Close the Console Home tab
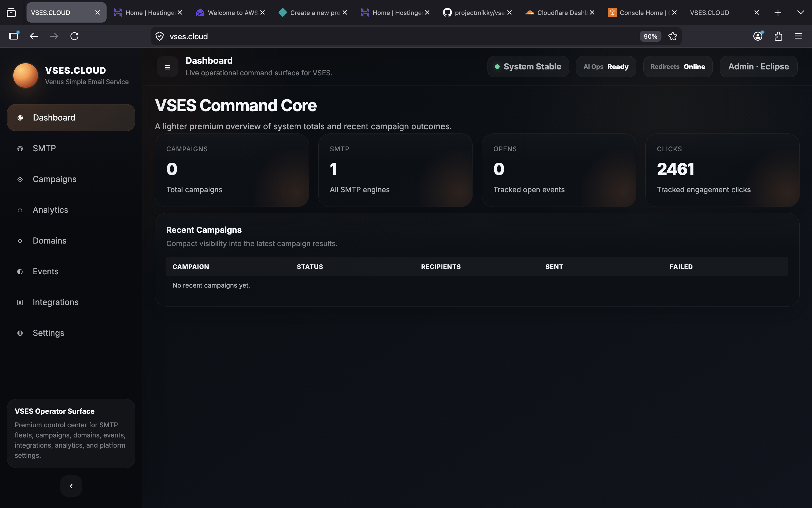 [674, 12]
